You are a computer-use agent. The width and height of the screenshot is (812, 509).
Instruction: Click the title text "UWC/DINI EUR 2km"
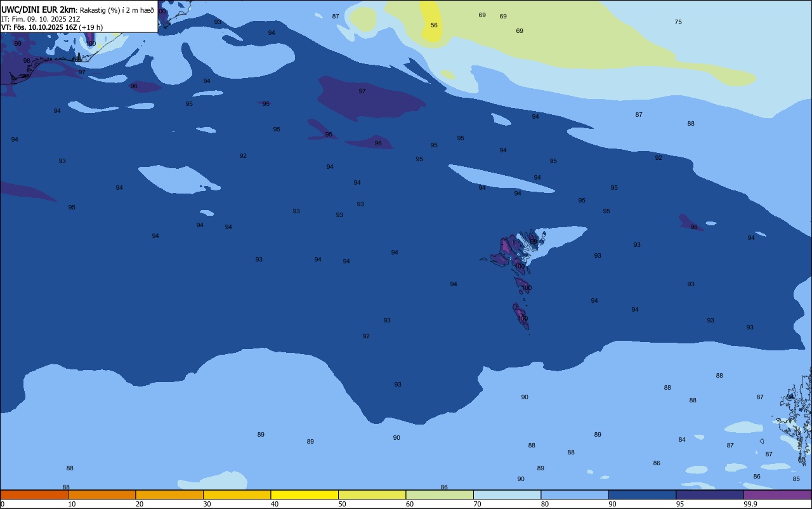pyautogui.click(x=39, y=10)
